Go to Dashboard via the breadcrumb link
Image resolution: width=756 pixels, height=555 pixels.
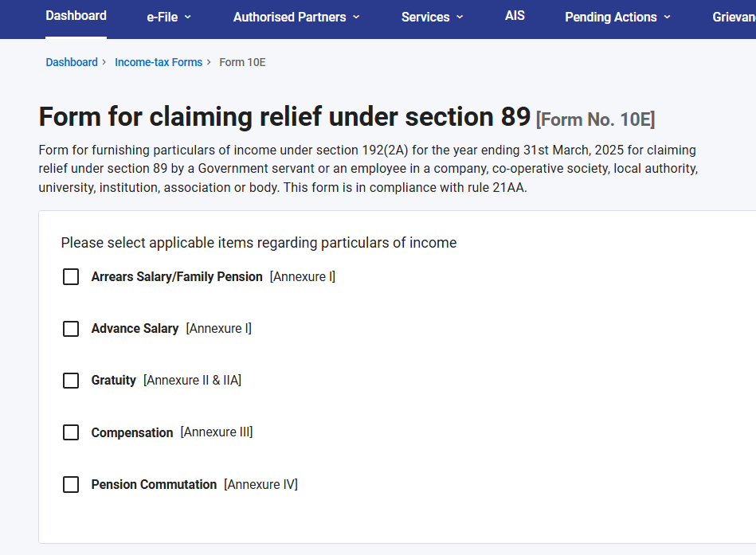[71, 61]
